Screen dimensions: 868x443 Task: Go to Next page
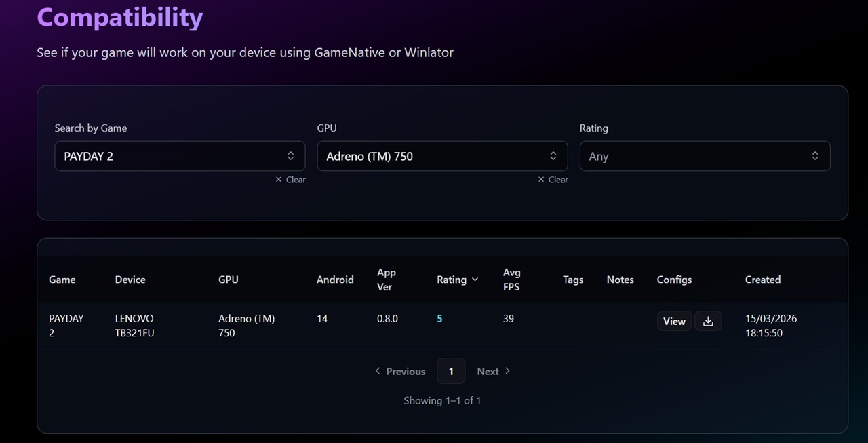[494, 371]
